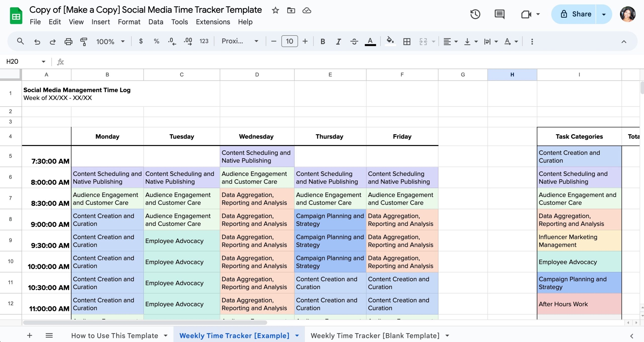Toggle italic formatting
This screenshot has height=342, width=644.
pyautogui.click(x=338, y=41)
